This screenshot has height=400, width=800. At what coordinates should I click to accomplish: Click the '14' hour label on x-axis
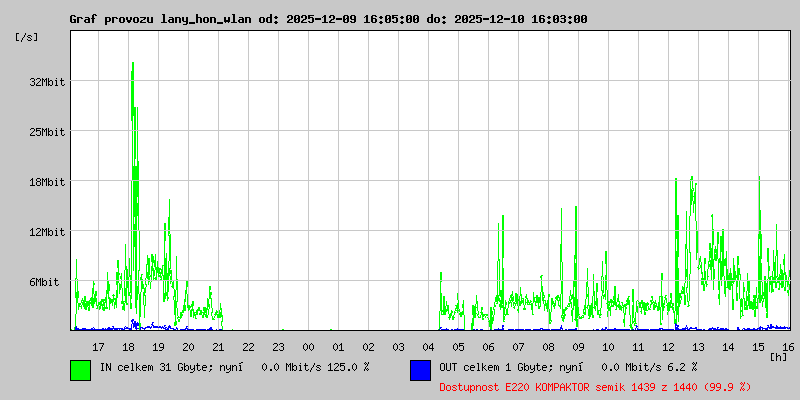728,347
